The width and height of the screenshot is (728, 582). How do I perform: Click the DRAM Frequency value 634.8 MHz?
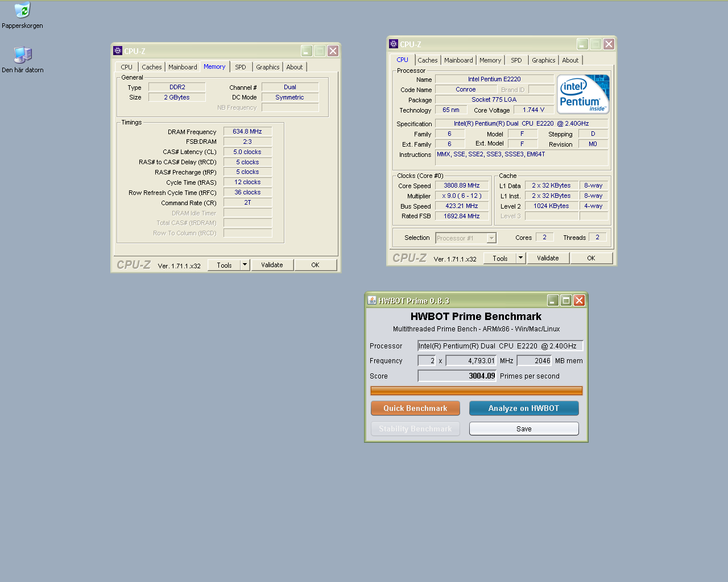coord(247,131)
